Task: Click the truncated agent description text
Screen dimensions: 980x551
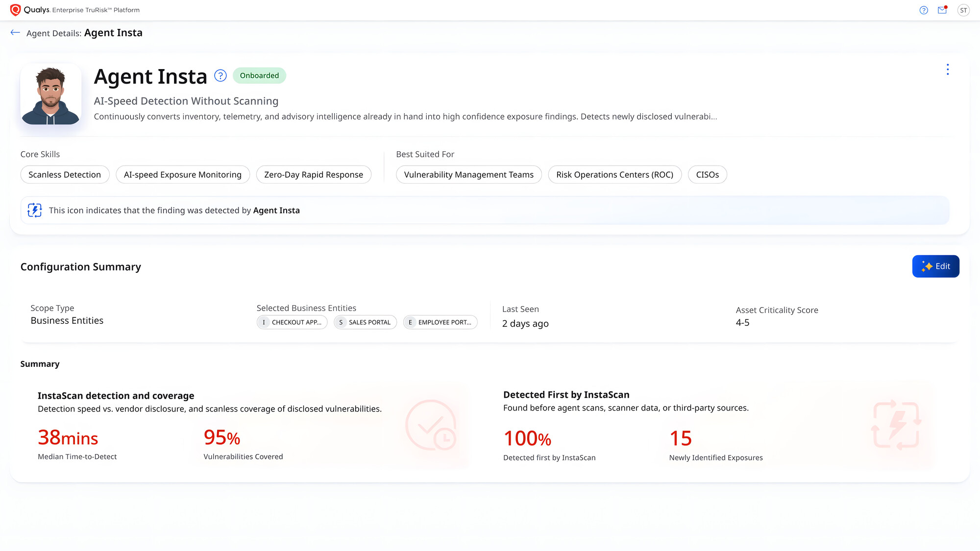Action: tap(405, 117)
